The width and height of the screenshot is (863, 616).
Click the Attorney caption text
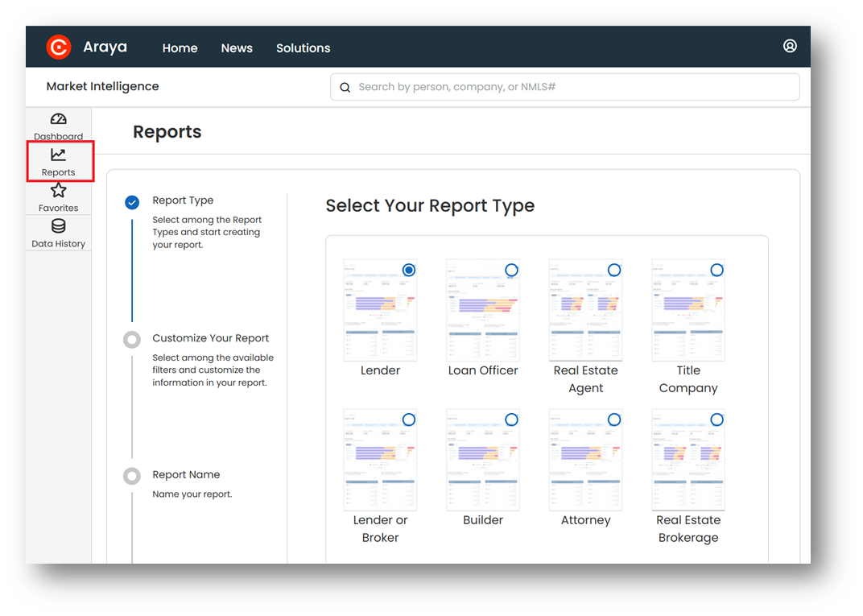585,521
